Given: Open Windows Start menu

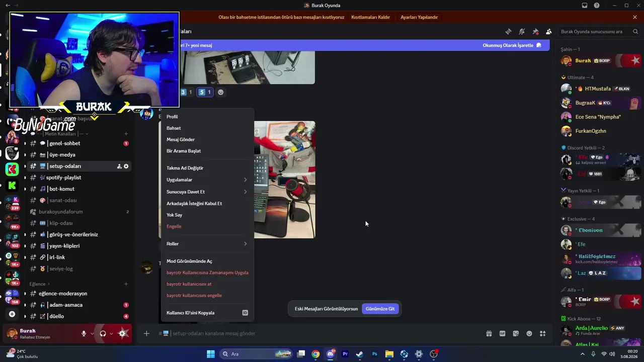Looking at the screenshot, I should pos(211,354).
